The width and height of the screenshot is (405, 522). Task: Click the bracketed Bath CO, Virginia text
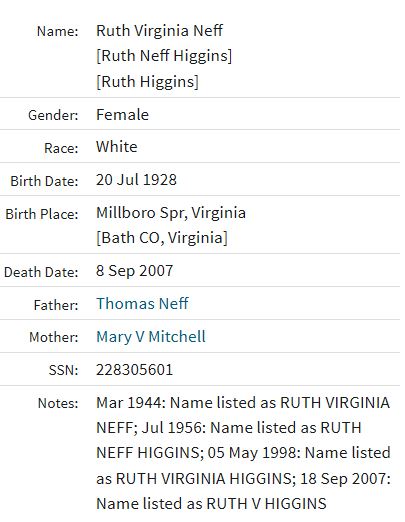click(162, 238)
